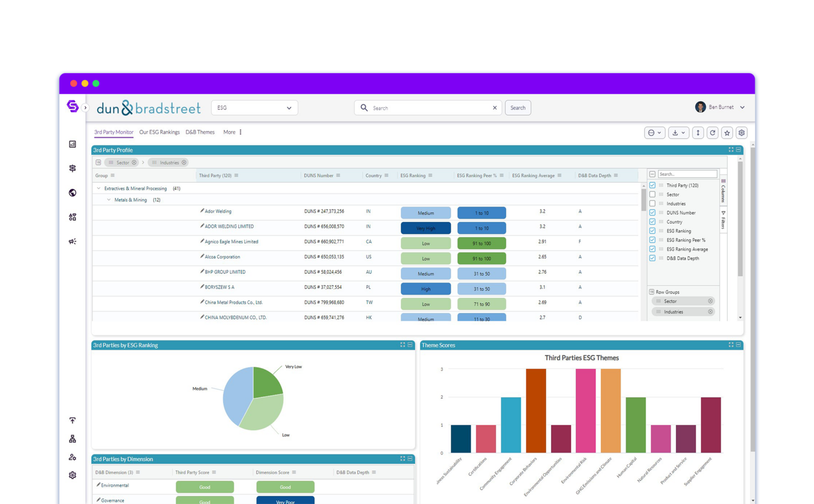
Task: Mark the dashboard as favorite using star icon
Action: coord(727,132)
